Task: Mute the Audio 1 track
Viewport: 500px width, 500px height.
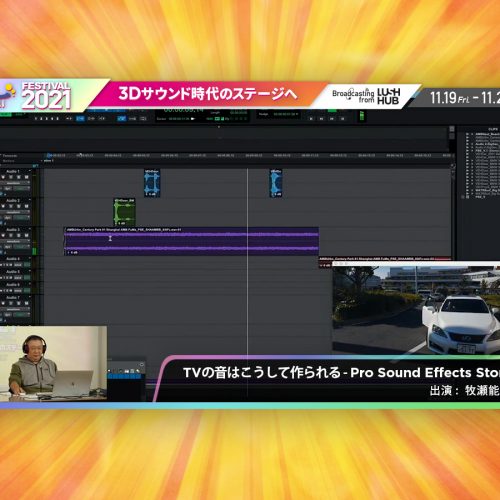Action: click(26, 177)
